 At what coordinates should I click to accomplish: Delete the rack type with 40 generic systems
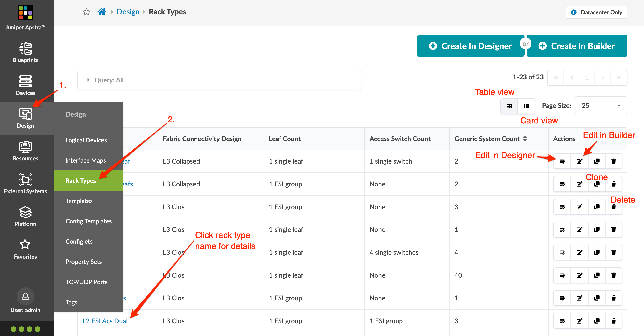coord(613,275)
